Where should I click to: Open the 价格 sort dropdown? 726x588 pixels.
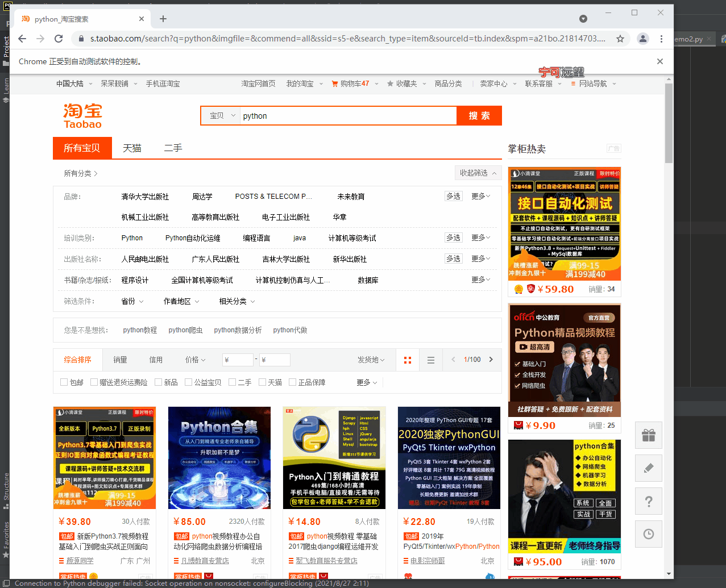pyautogui.click(x=195, y=360)
